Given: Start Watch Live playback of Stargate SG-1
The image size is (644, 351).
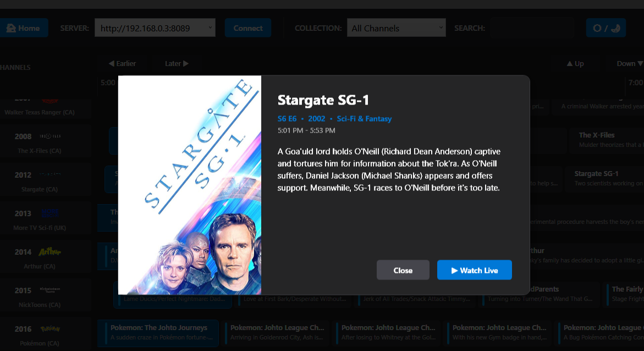Looking at the screenshot, I should (475, 270).
